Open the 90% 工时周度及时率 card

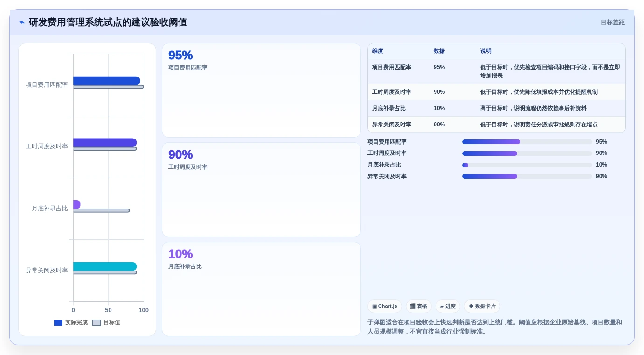point(261,190)
